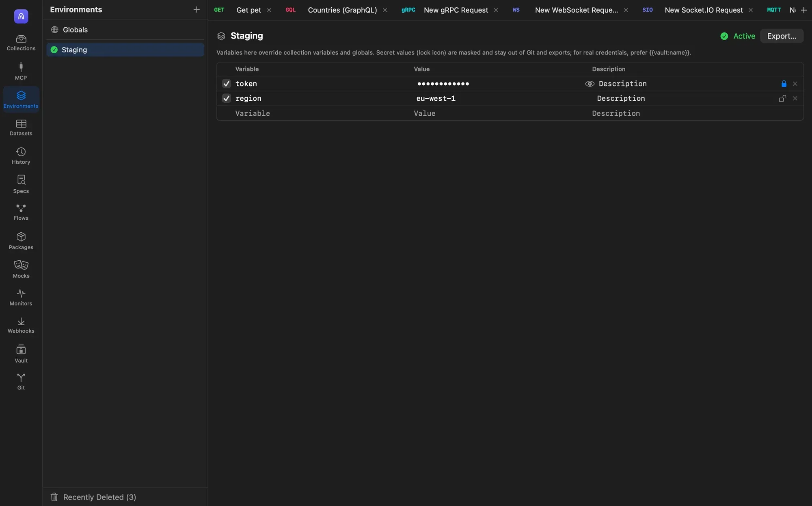812x506 pixels.
Task: Click the empty Value field in new row
Action: pos(501,113)
